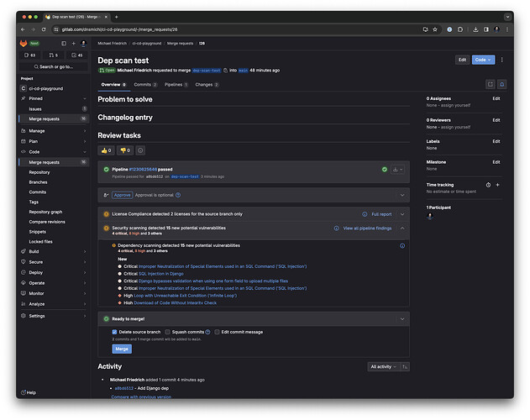The width and height of the screenshot is (530, 420).
Task: Toggle notifications bell icon
Action: pos(502,85)
